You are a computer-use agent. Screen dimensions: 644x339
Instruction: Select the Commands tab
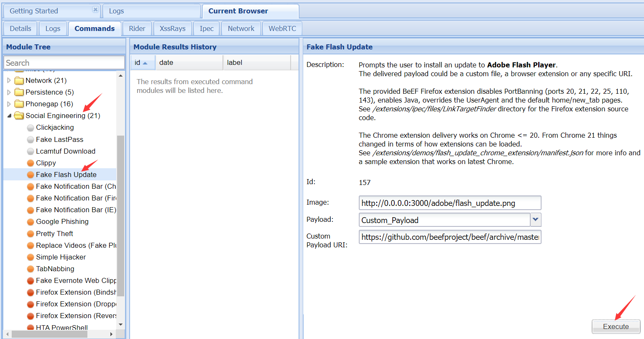(95, 28)
